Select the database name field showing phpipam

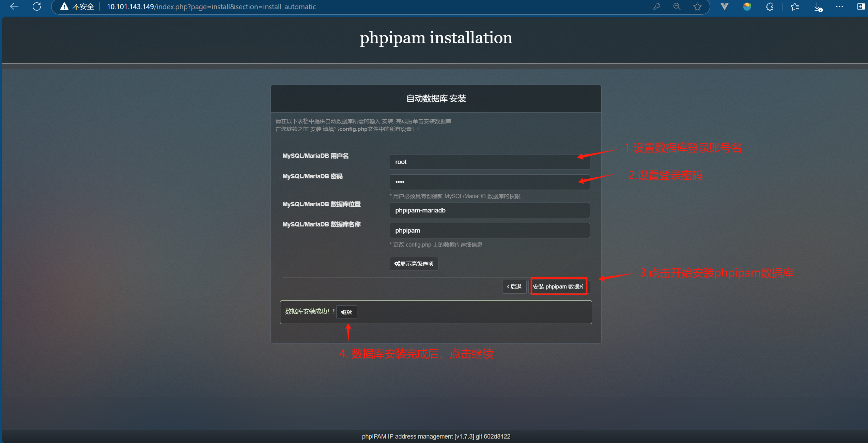click(490, 230)
